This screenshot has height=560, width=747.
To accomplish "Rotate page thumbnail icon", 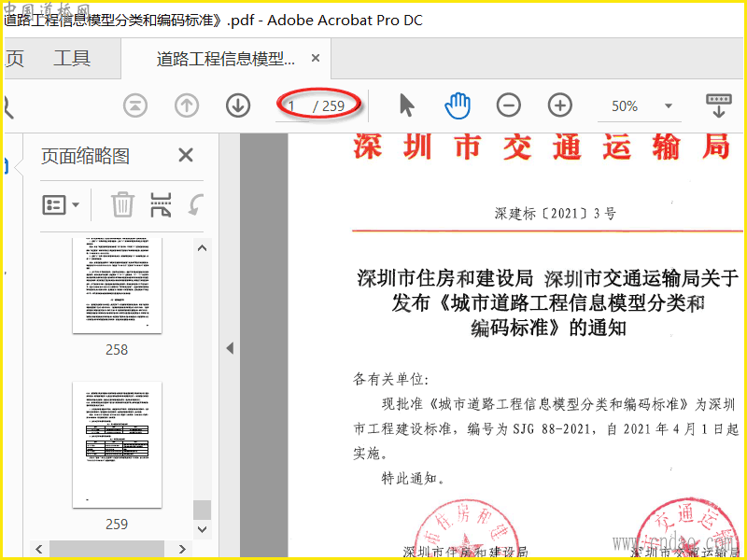I will (x=196, y=204).
